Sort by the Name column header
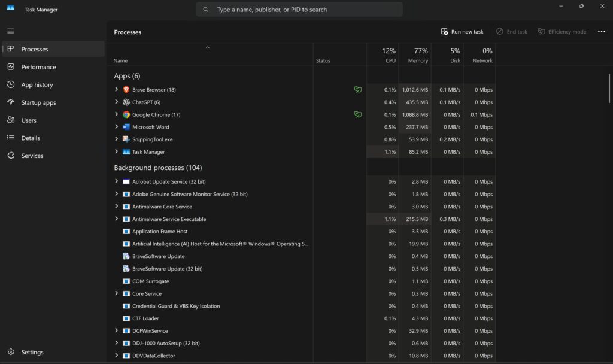This screenshot has height=364, width=613. (x=210, y=54)
